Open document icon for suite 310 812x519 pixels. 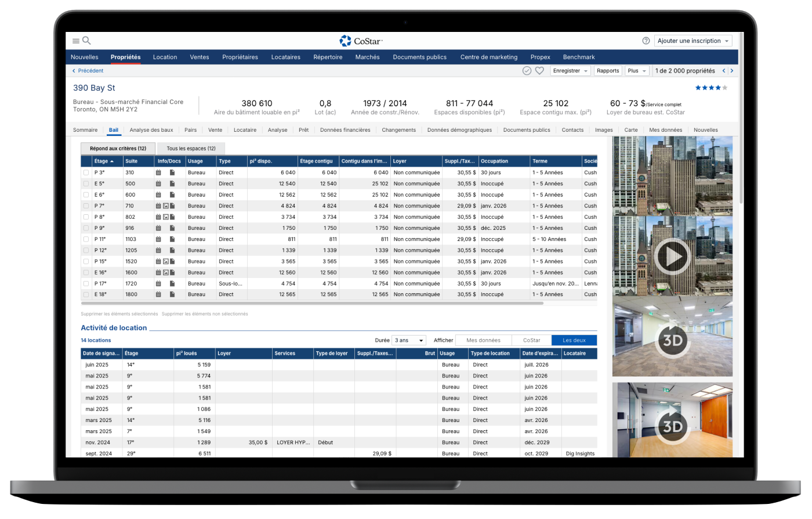(172, 173)
